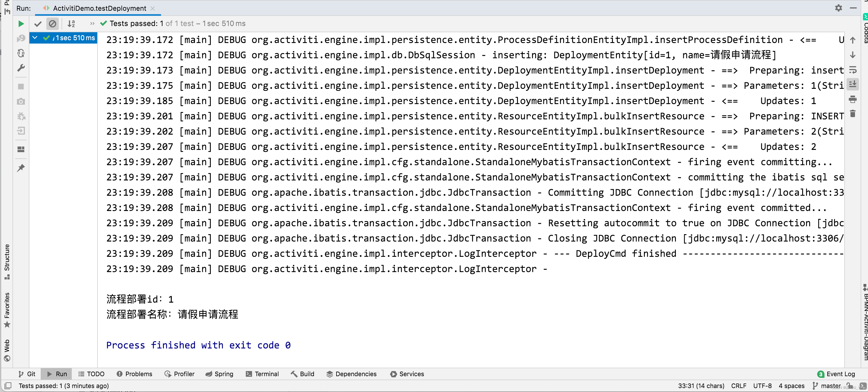
Task: Switch to the Terminal tool window tab
Action: [x=262, y=374]
